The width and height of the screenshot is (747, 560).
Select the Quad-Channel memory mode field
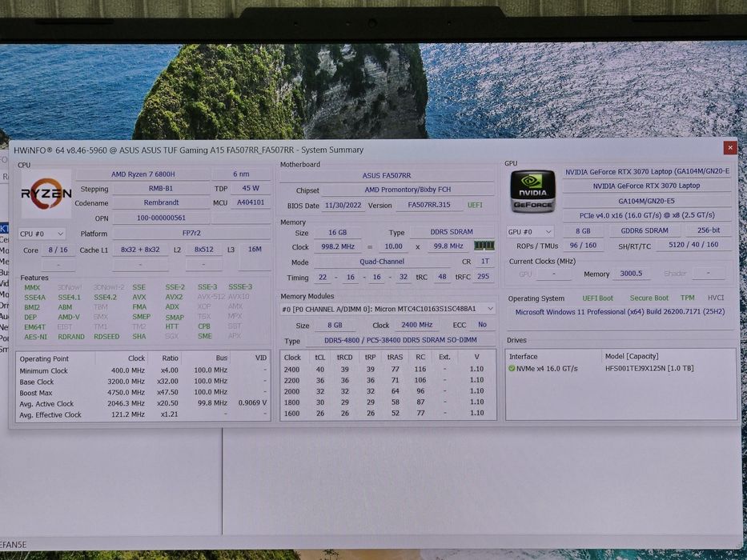[x=382, y=262]
